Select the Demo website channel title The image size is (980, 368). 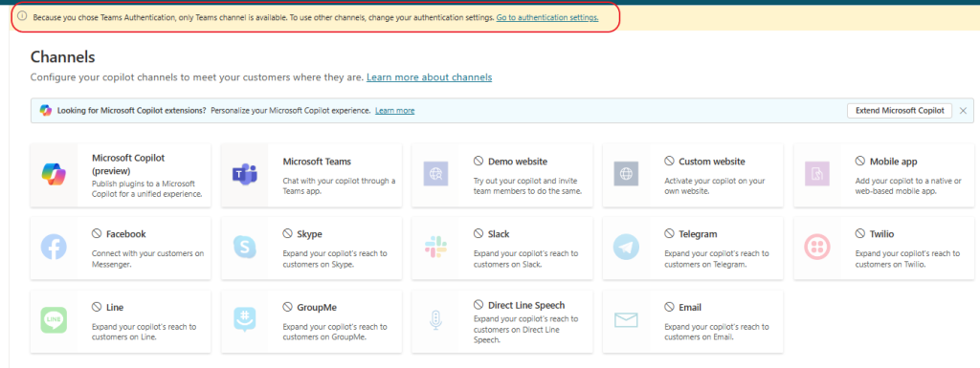coord(518,162)
